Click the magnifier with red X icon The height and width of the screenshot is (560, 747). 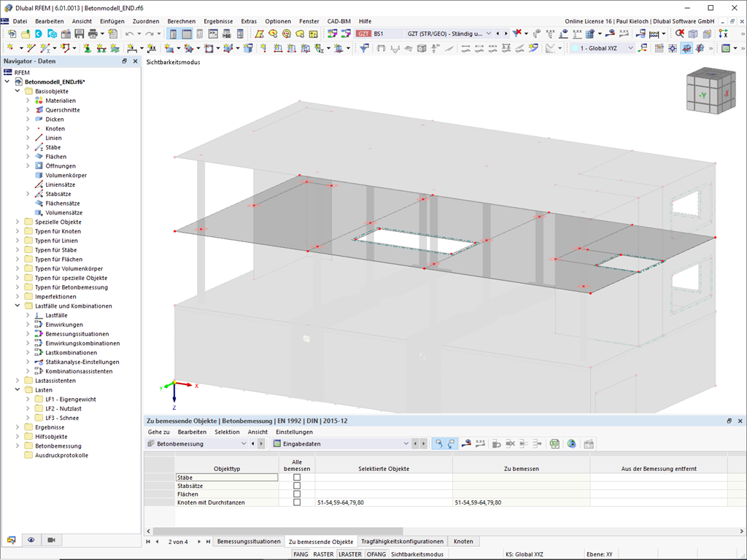[x=680, y=34]
